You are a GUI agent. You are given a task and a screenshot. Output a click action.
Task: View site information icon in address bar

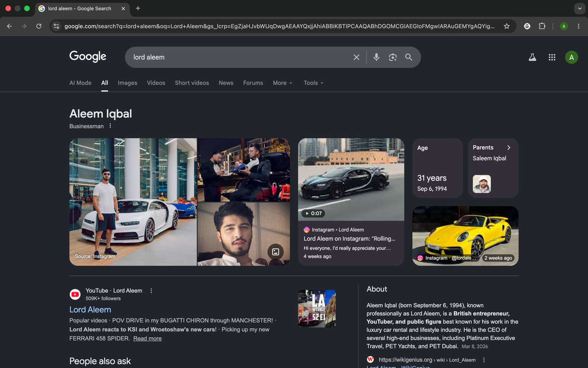coord(56,26)
